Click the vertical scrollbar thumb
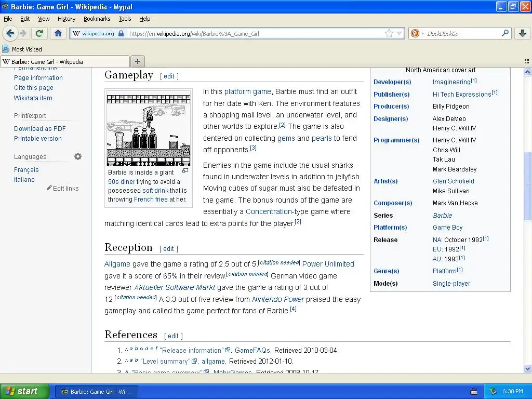Image resolution: width=532 pixels, height=399 pixels. [x=527, y=185]
